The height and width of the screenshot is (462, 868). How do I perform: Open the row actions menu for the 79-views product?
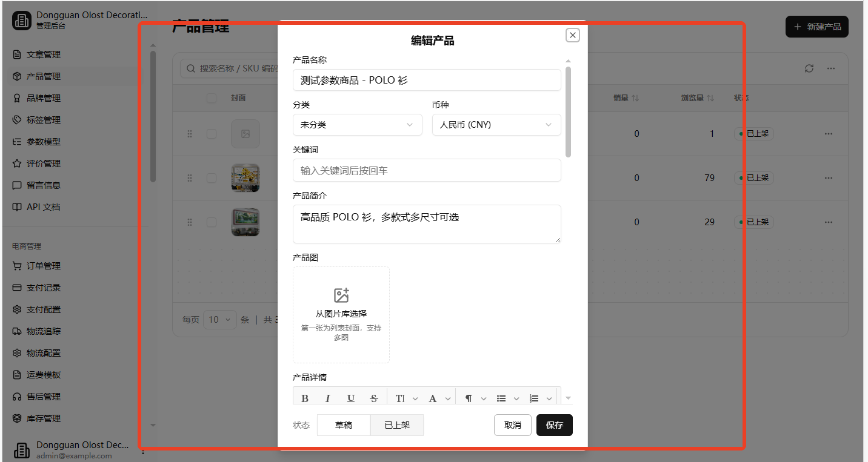[829, 178]
